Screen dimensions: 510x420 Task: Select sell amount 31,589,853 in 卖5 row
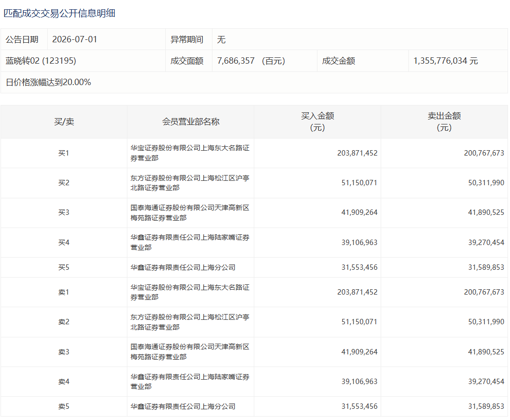coord(486,406)
